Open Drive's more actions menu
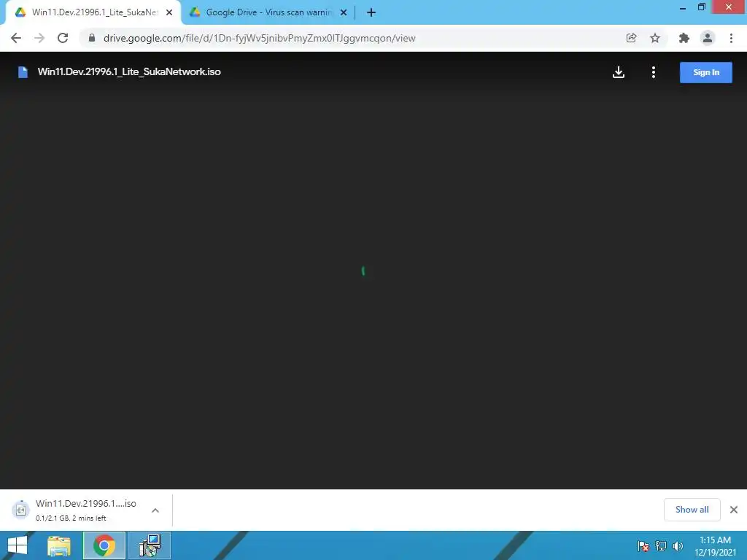Viewport: 747px width, 560px height. click(654, 72)
